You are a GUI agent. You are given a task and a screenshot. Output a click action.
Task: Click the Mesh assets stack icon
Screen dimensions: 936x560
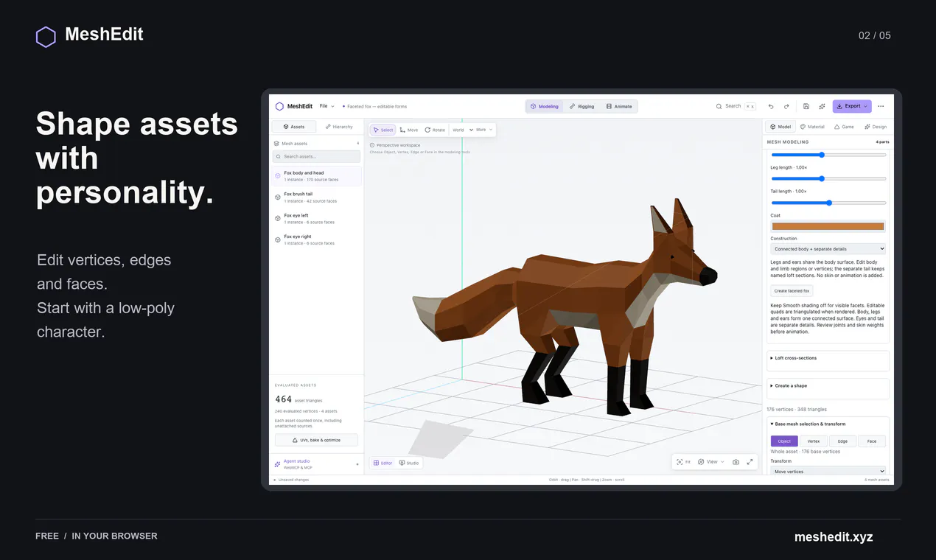(276, 144)
